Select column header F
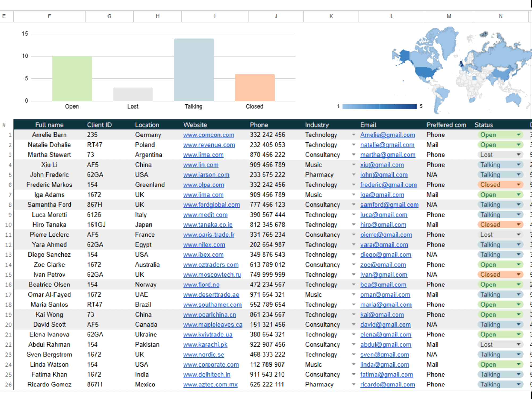The height and width of the screenshot is (399, 532). click(49, 16)
